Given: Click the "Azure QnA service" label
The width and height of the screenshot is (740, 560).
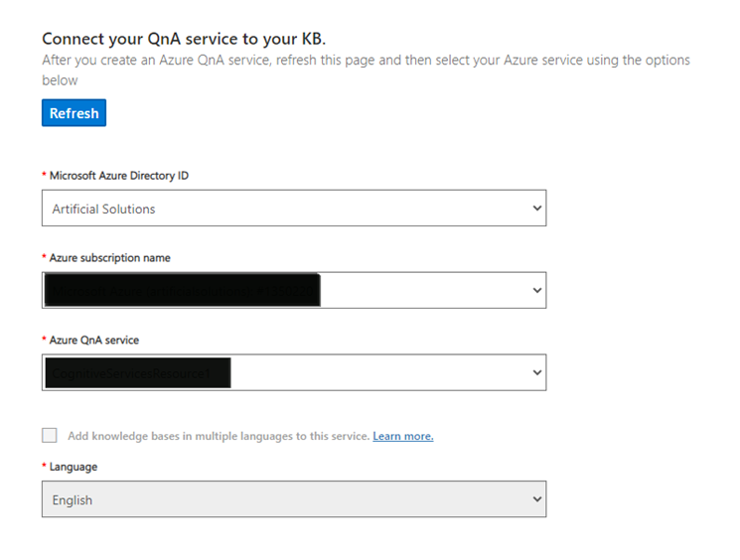Looking at the screenshot, I should [93, 341].
